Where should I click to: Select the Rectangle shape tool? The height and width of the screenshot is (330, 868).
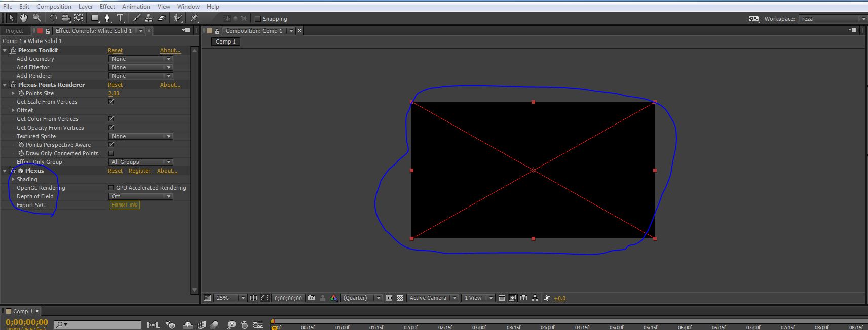click(95, 18)
